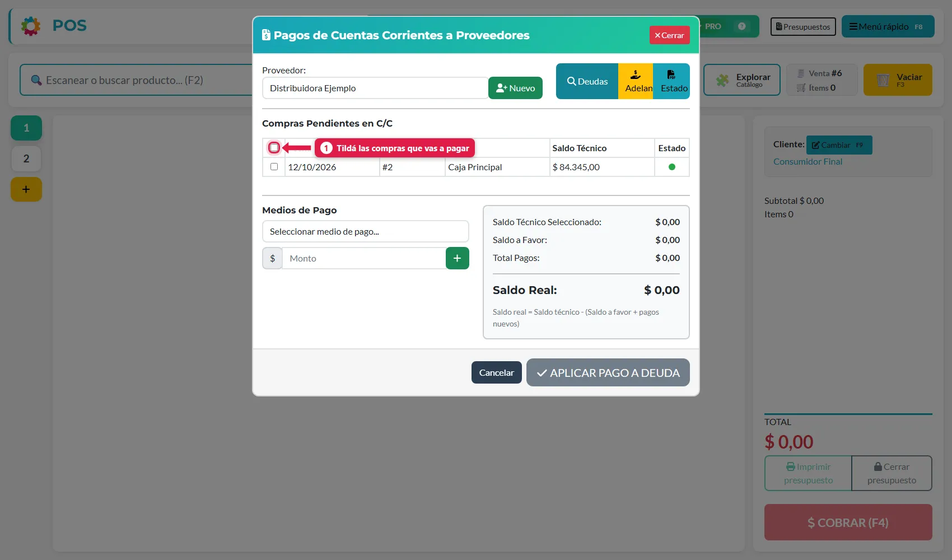
Task: Click the Escanear o buscar producto field
Action: pyautogui.click(x=137, y=80)
